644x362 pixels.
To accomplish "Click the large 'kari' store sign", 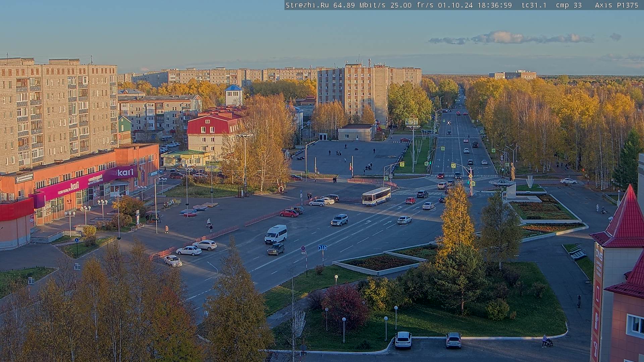I will (125, 173).
